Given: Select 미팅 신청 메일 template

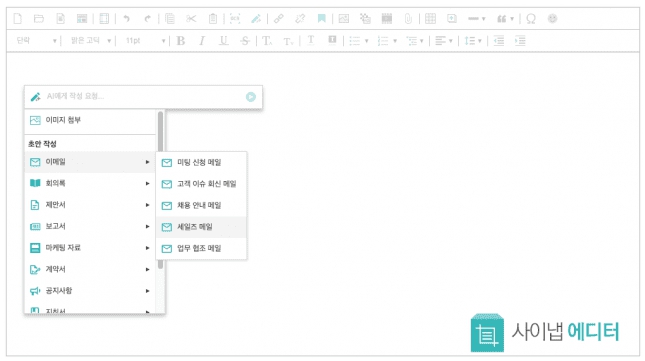Looking at the screenshot, I should pos(202,162).
